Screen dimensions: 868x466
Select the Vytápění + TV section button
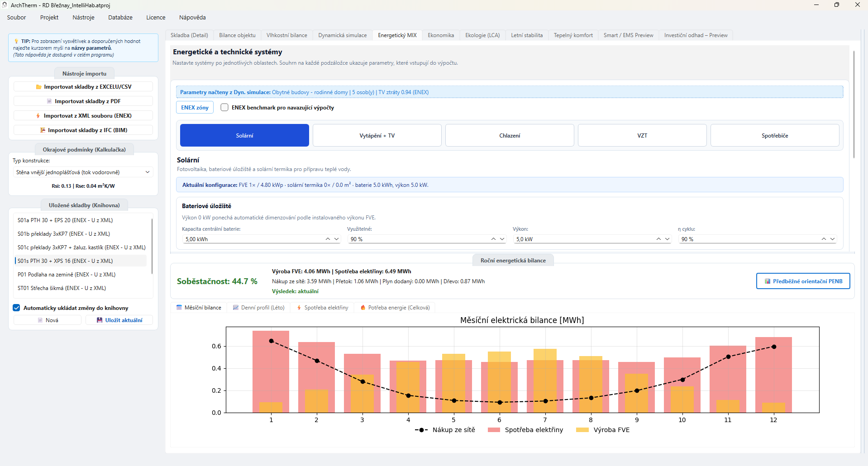tap(377, 136)
